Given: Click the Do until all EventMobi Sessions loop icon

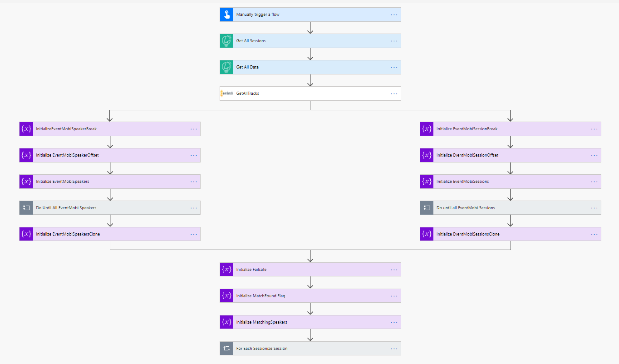Looking at the screenshot, I should (427, 208).
